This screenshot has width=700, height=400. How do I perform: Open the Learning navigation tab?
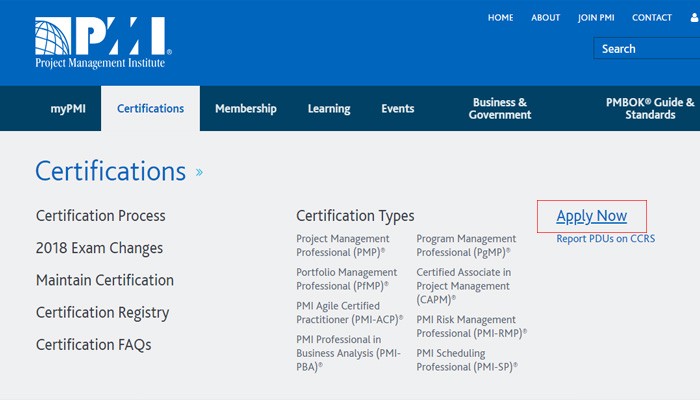click(x=329, y=108)
